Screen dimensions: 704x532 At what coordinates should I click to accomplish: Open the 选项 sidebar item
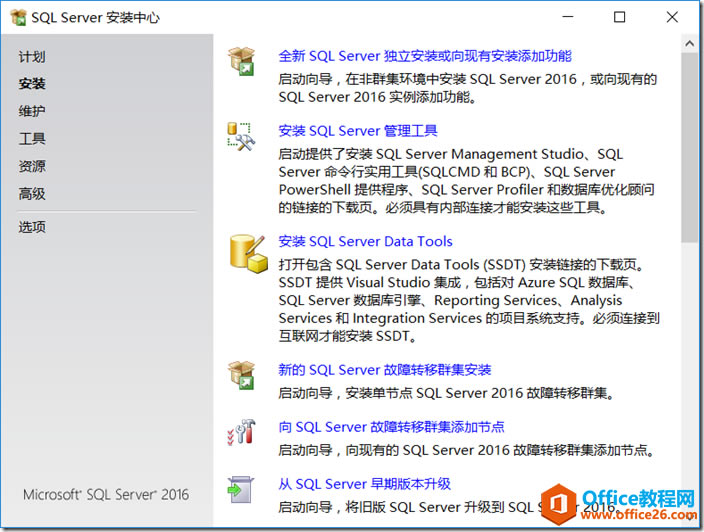(32, 227)
